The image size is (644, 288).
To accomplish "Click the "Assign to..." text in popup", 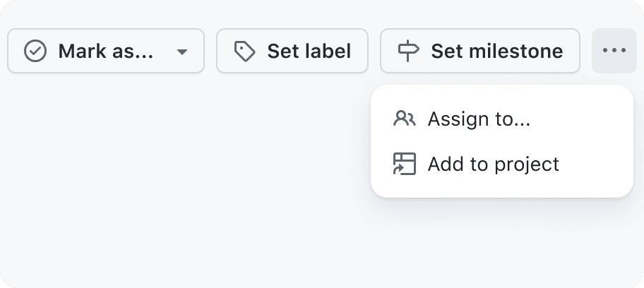I will click(x=479, y=119).
